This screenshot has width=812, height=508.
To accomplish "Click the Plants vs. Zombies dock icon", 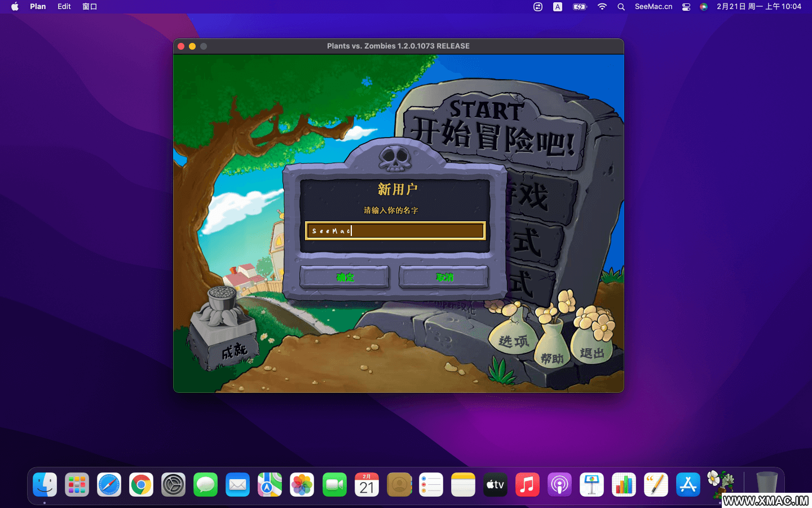I will pos(720,484).
